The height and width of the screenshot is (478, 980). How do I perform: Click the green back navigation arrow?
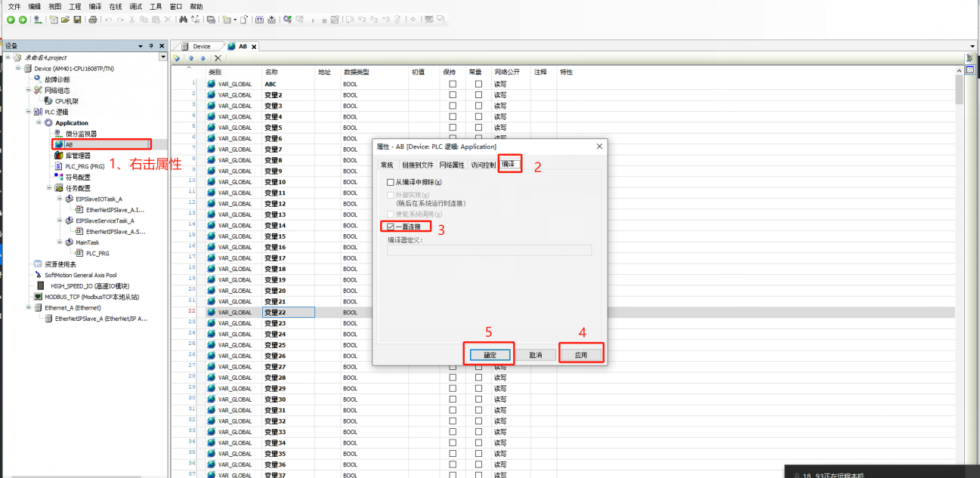[x=11, y=20]
